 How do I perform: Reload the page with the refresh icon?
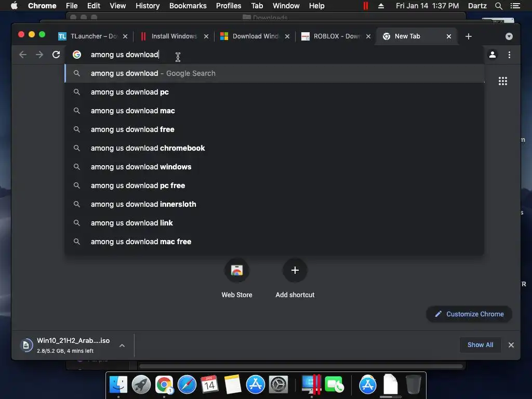point(56,55)
